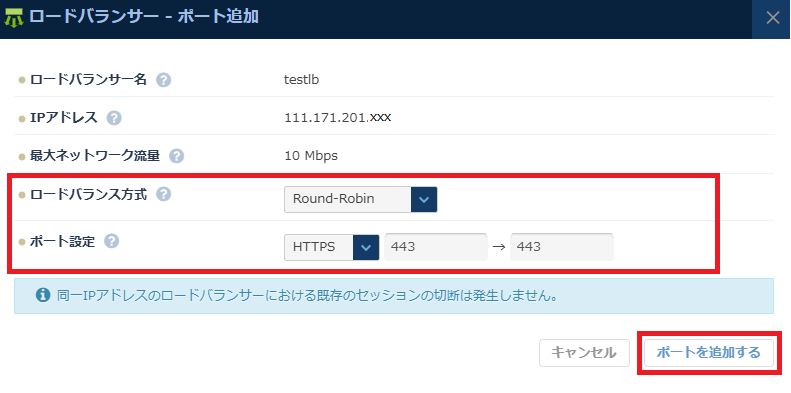Click the 最大ネットワーク流量 label
This screenshot has width=791, height=393.
95,156
